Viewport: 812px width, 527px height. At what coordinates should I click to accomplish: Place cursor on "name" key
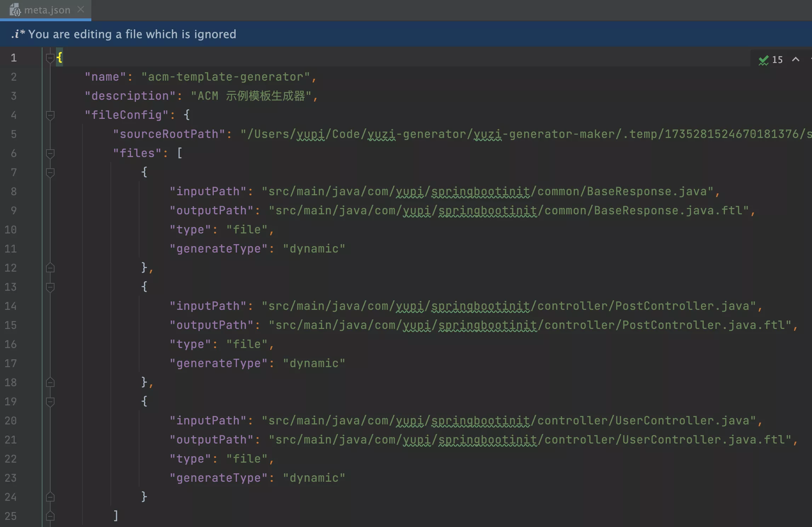(x=105, y=77)
